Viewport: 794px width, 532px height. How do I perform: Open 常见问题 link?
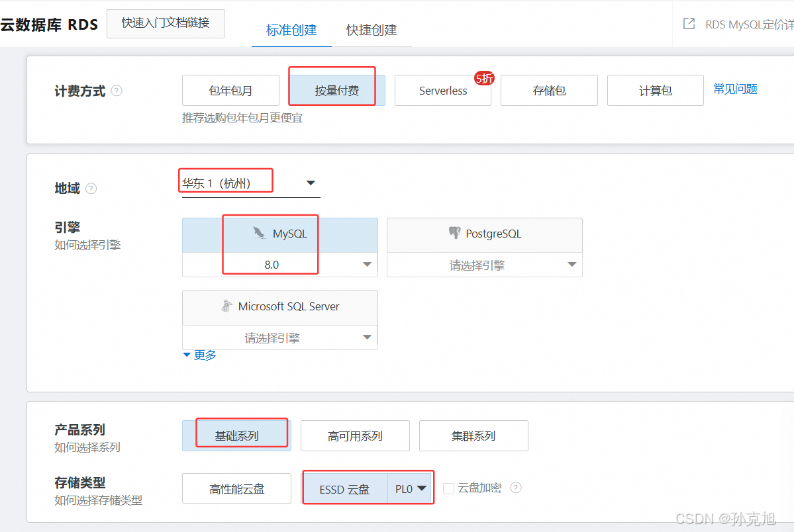click(735, 89)
